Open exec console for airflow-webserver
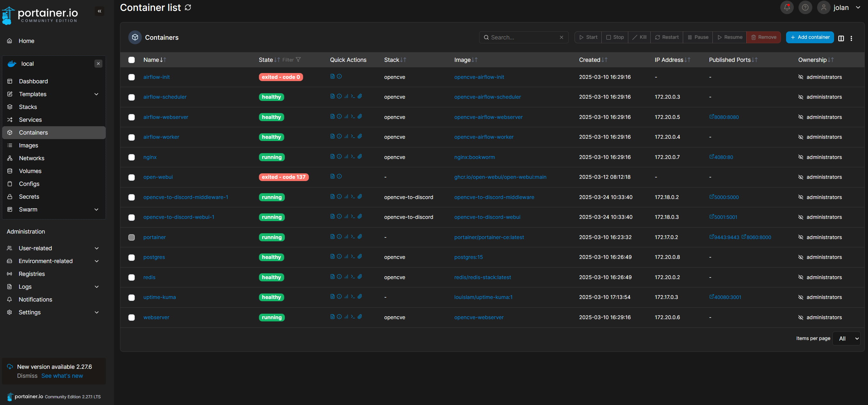Viewport: 868px width, 405px height. point(353,117)
